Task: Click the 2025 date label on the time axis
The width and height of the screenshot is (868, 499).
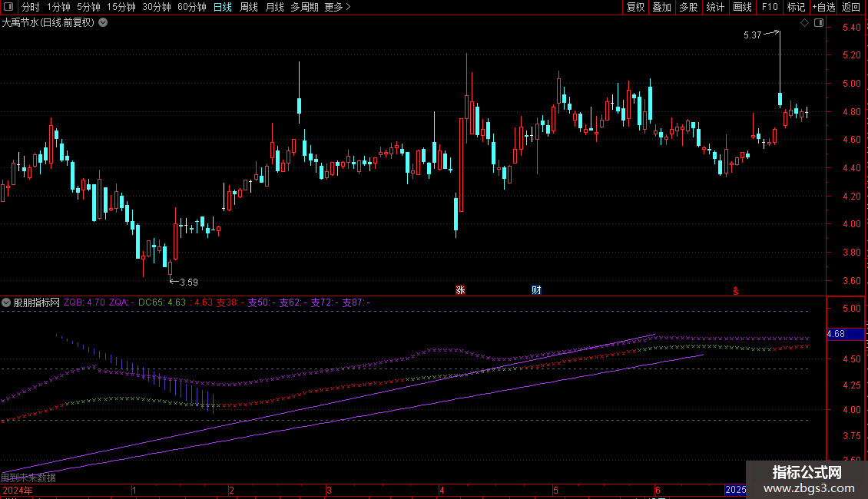Action: (x=736, y=490)
